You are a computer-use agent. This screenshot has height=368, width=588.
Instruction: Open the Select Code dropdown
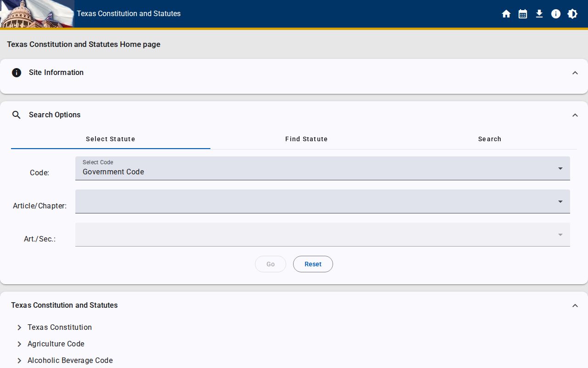[322, 168]
